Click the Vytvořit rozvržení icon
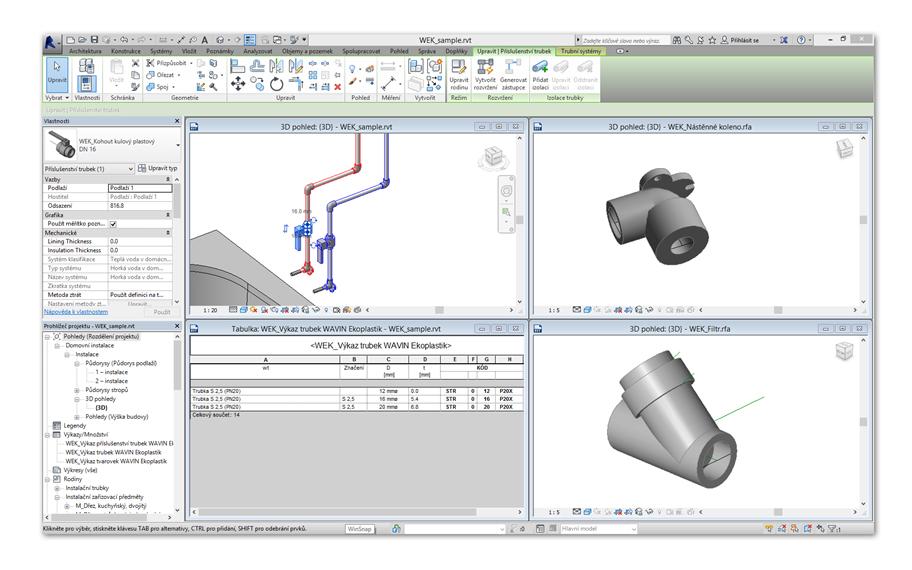This screenshot has height=570, width=912. click(486, 68)
